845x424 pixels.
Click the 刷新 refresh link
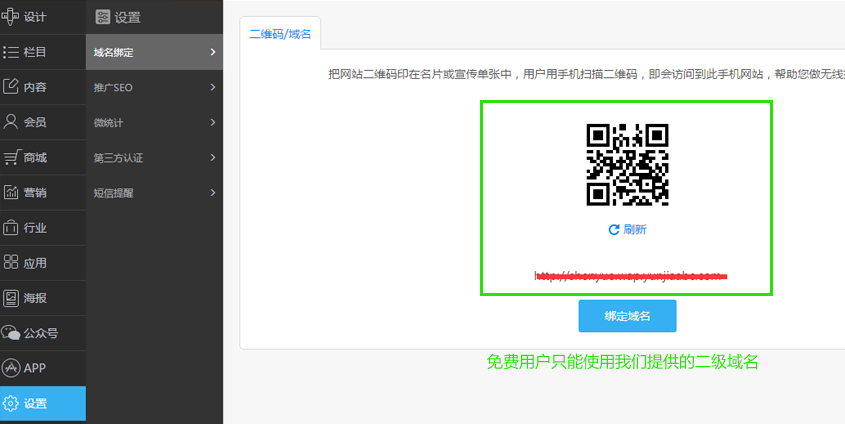pyautogui.click(x=627, y=229)
